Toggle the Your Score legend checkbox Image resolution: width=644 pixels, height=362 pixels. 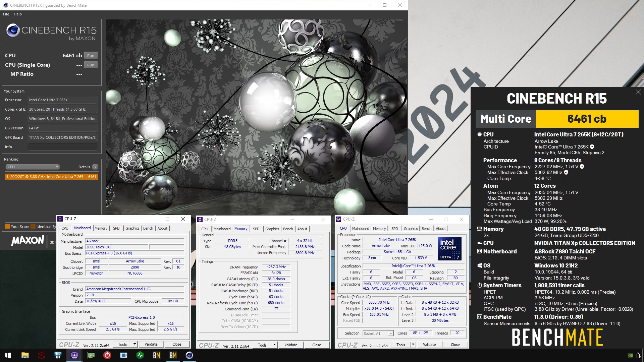[7, 227]
